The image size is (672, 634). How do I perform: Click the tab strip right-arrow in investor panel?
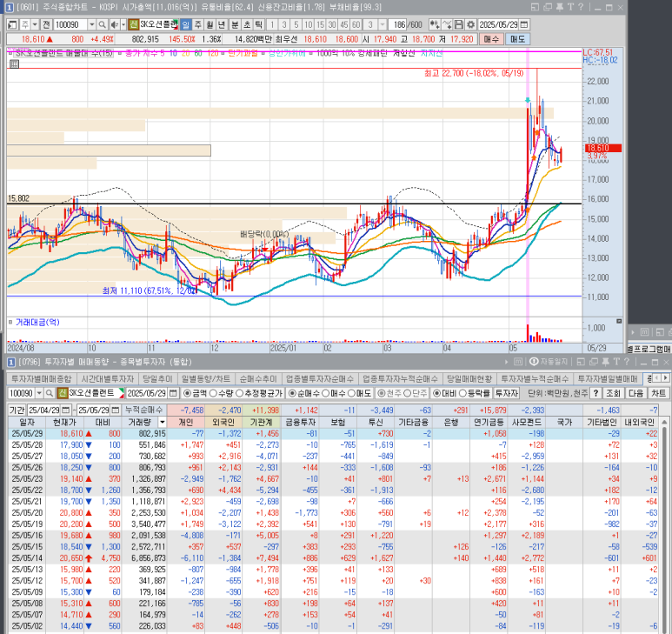[665, 378]
